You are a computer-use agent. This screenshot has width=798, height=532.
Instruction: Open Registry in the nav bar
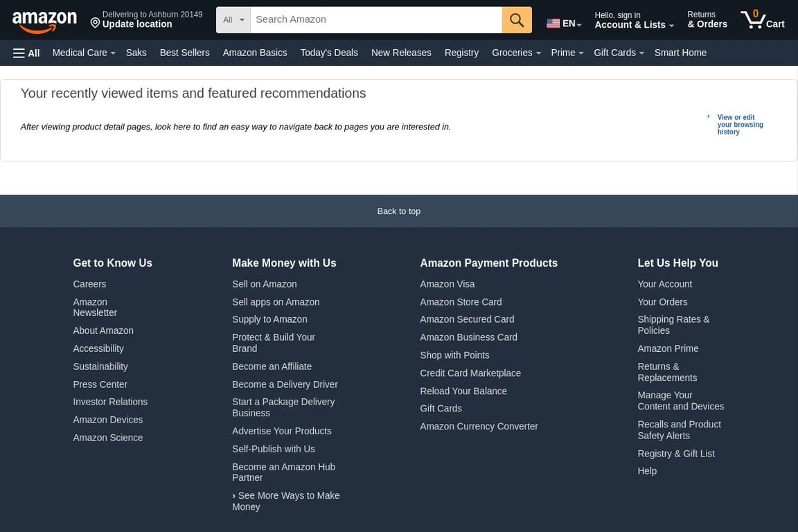pyautogui.click(x=461, y=53)
